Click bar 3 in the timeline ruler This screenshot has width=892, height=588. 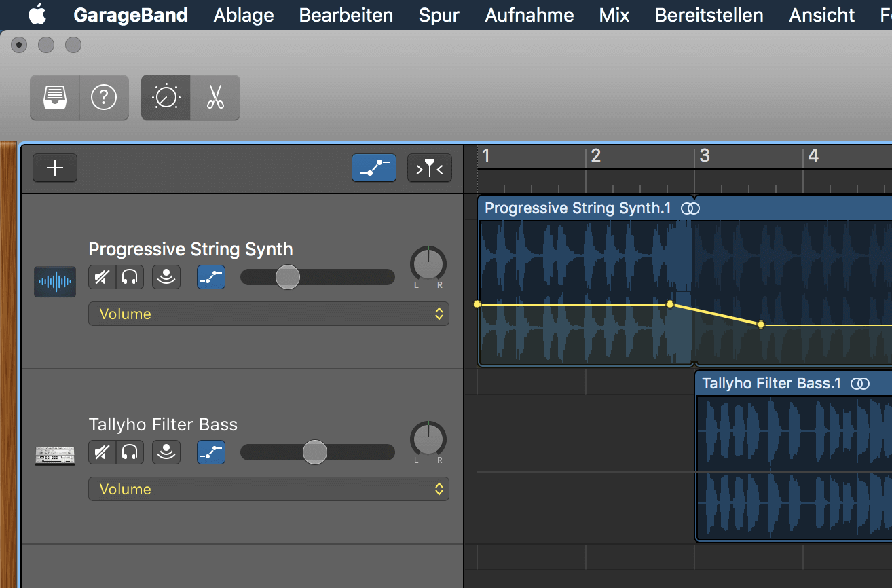pyautogui.click(x=704, y=156)
